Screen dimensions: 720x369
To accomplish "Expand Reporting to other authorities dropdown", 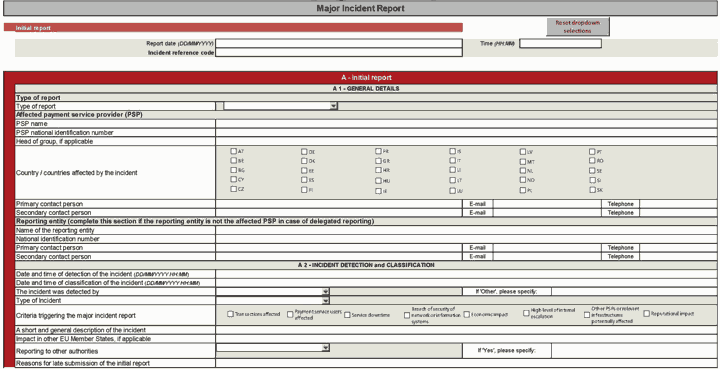I will pyautogui.click(x=273, y=348).
